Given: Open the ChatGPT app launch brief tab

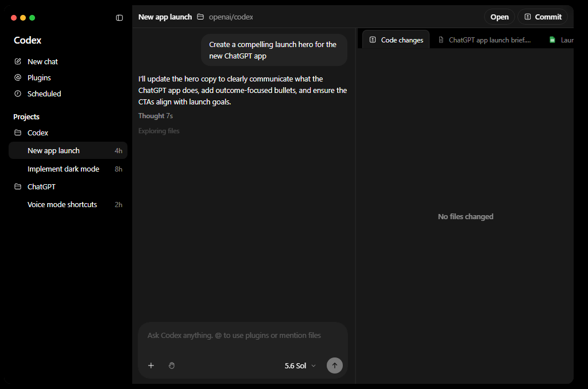Looking at the screenshot, I should 485,40.
